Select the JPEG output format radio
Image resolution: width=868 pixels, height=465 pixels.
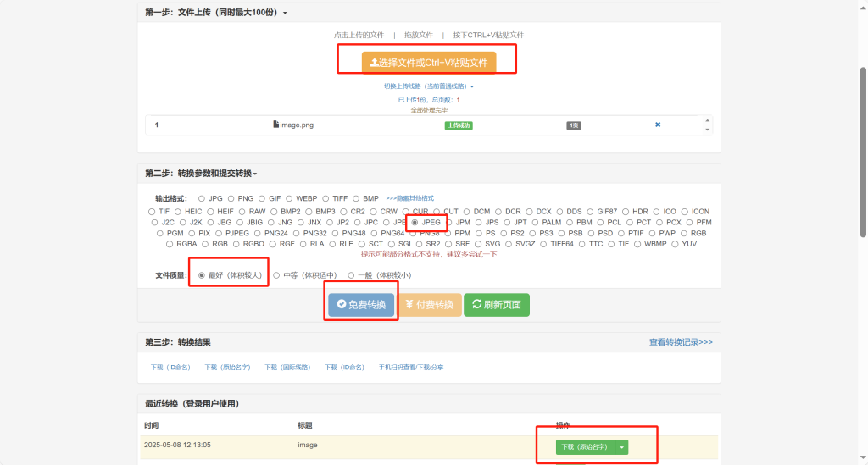click(x=415, y=222)
